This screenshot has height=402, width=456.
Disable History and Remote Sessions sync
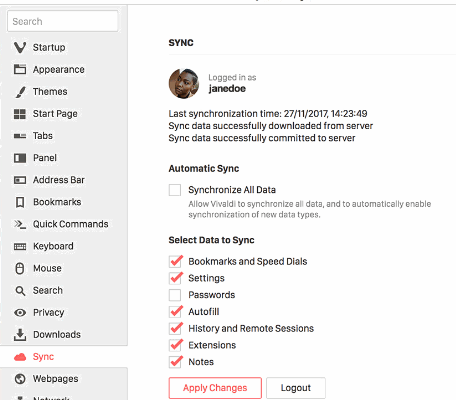175,328
